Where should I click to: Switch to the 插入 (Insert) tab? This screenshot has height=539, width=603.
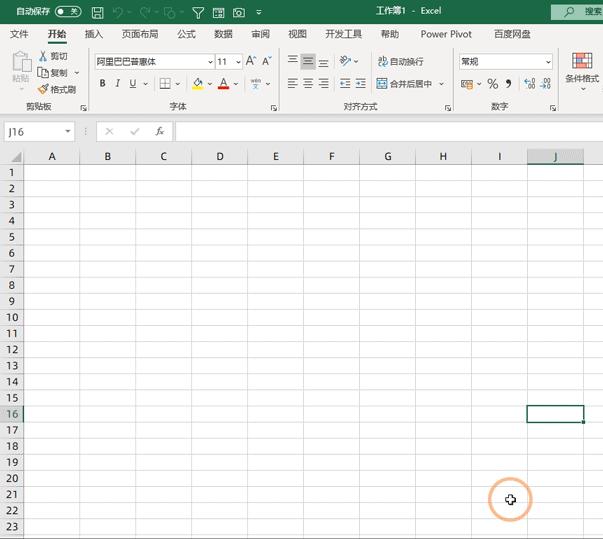click(x=94, y=34)
